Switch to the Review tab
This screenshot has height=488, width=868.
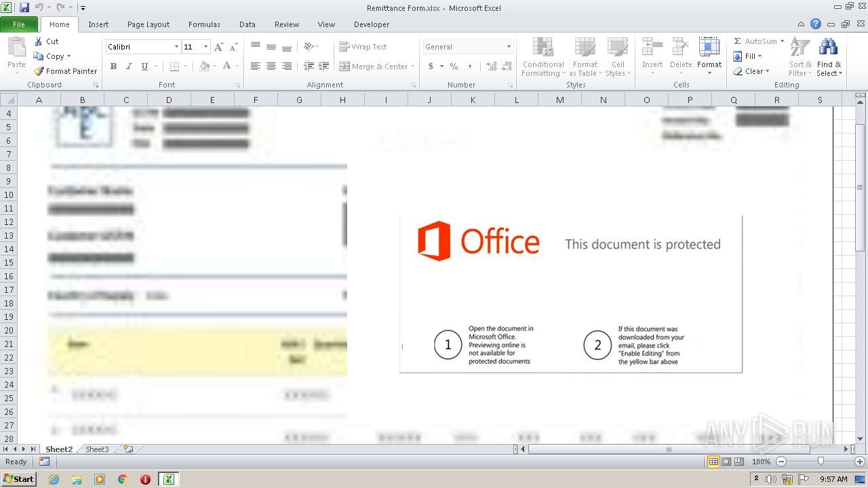(x=287, y=24)
